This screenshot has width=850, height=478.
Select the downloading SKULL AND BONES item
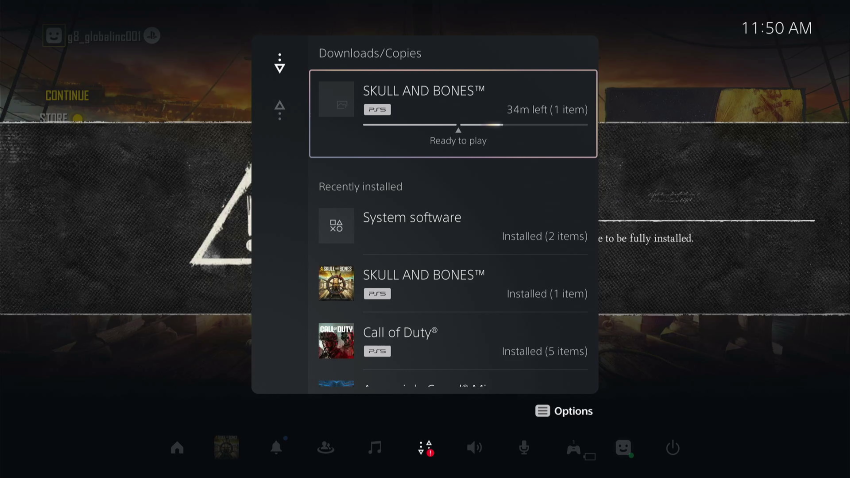(453, 114)
